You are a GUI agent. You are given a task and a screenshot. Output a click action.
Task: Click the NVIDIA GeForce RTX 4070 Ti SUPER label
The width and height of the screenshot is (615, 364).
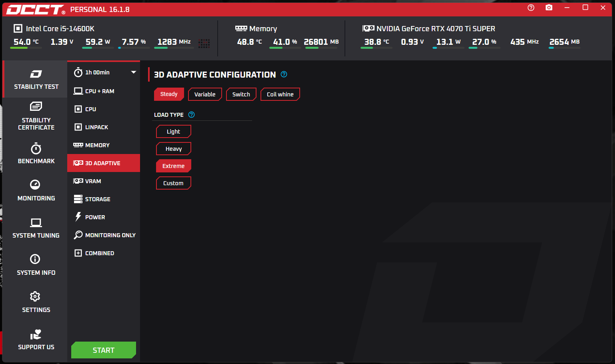click(x=436, y=29)
